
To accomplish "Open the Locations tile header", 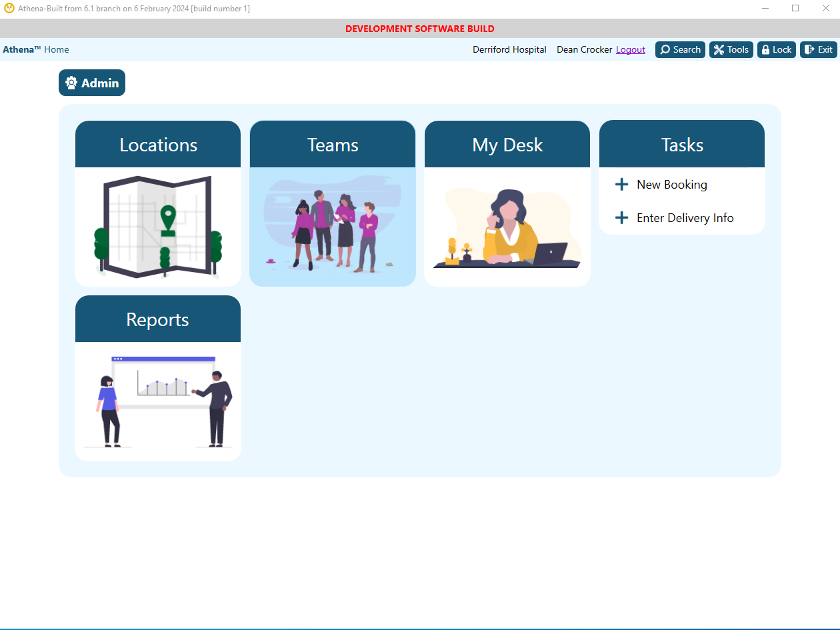I will coord(158,144).
